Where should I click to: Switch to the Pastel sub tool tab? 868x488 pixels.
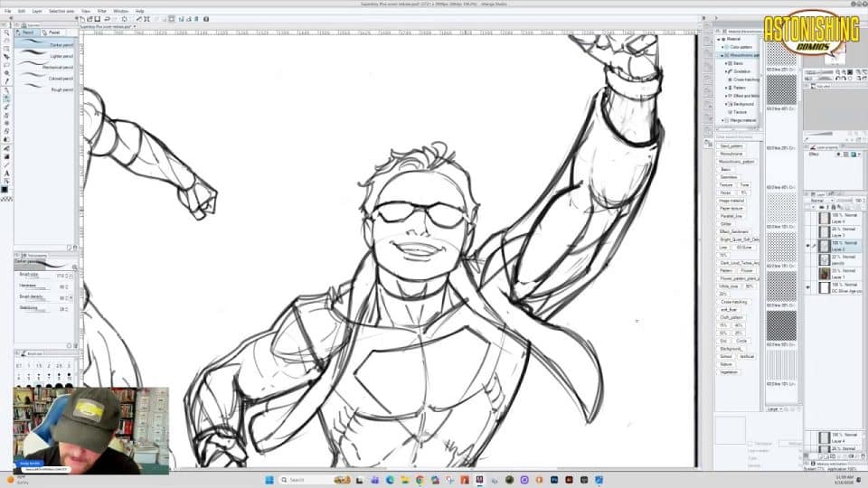[x=53, y=33]
